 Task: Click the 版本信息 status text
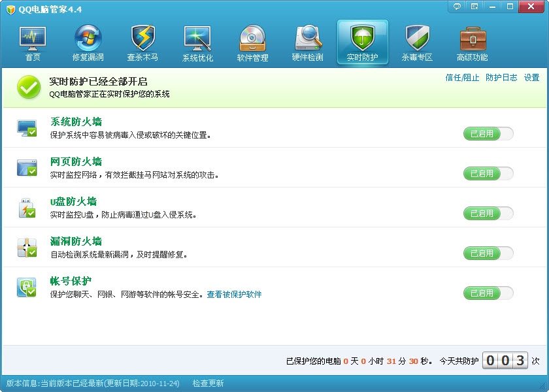tap(93, 384)
